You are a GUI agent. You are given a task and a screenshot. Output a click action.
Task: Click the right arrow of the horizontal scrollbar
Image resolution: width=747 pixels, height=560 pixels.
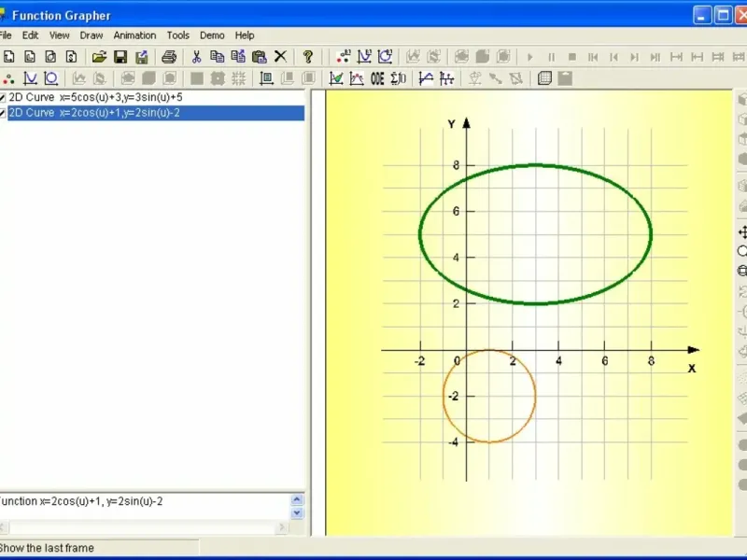pyautogui.click(x=282, y=527)
